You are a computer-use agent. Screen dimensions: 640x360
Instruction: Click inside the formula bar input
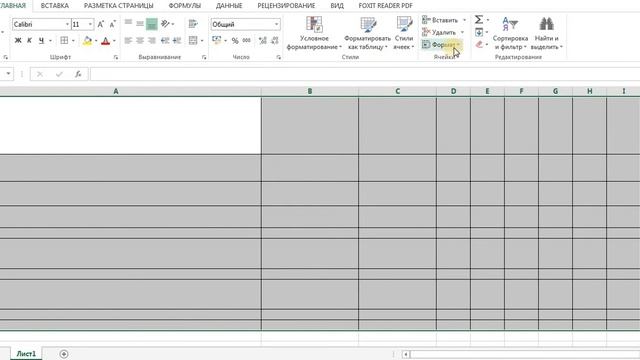click(x=365, y=74)
